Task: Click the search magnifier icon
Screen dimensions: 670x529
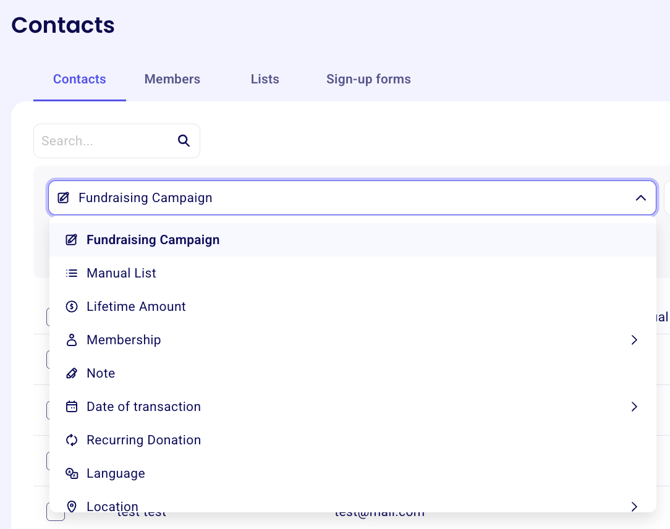Action: point(184,141)
